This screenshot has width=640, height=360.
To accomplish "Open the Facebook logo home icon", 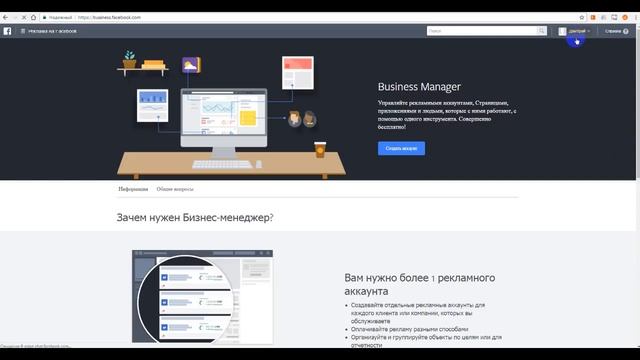I will 7,31.
